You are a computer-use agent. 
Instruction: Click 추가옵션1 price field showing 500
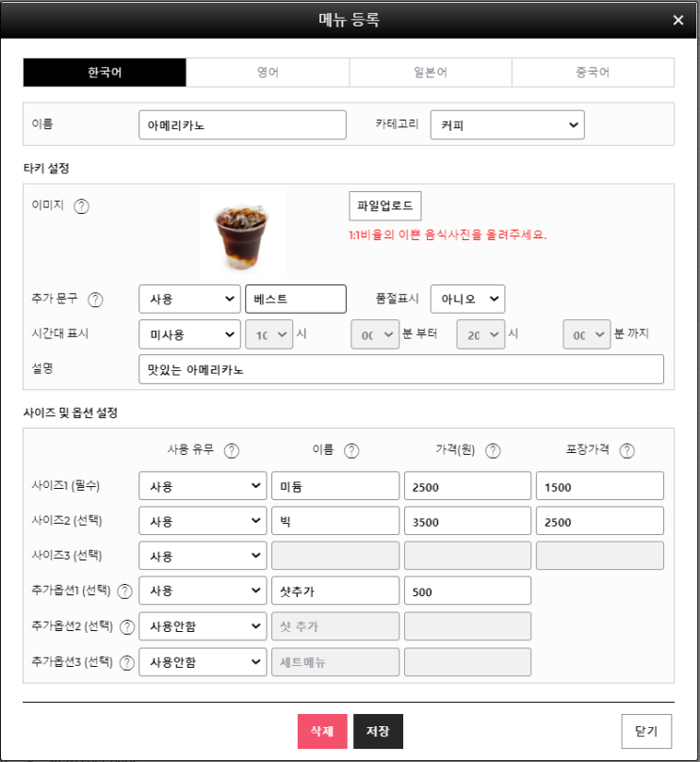coord(467,591)
